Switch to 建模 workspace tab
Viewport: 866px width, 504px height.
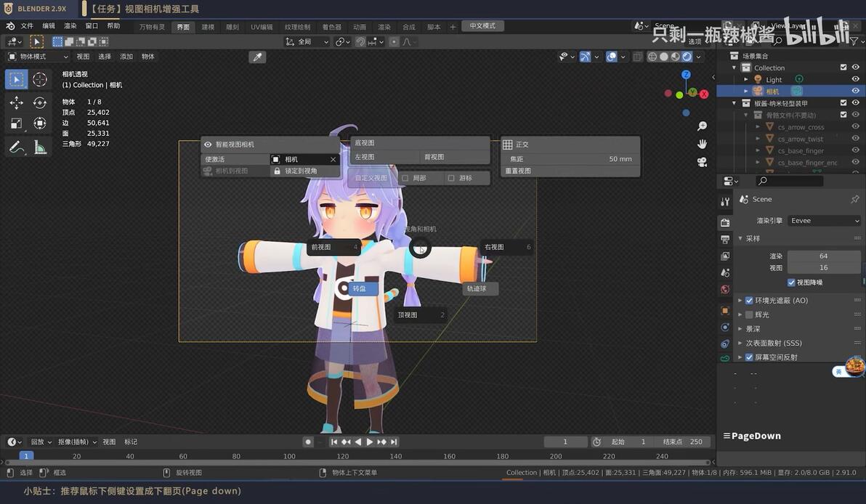coord(208,27)
